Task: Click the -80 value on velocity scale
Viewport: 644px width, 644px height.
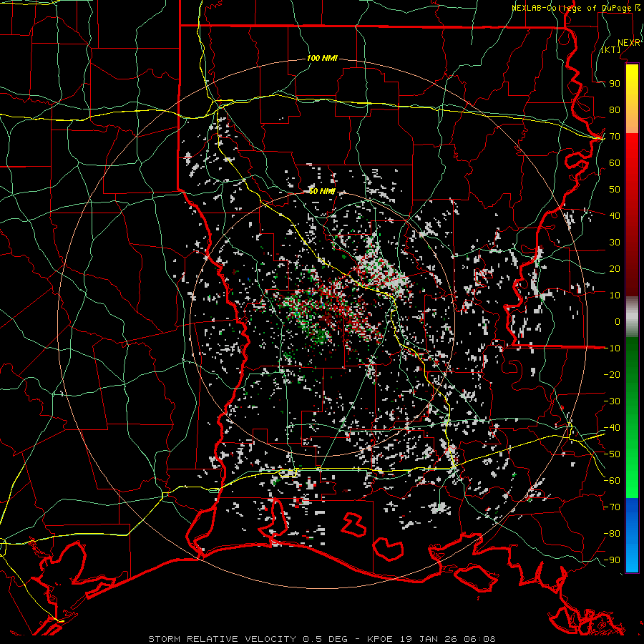Action: point(612,534)
